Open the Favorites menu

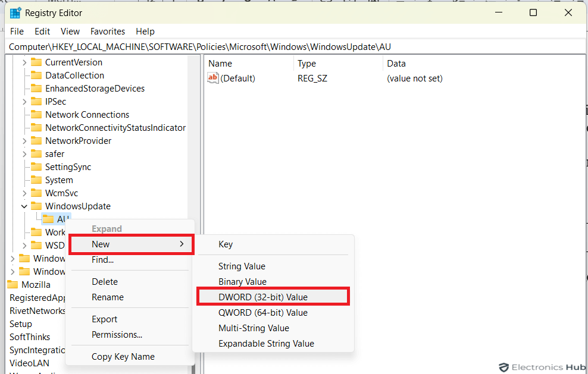108,32
